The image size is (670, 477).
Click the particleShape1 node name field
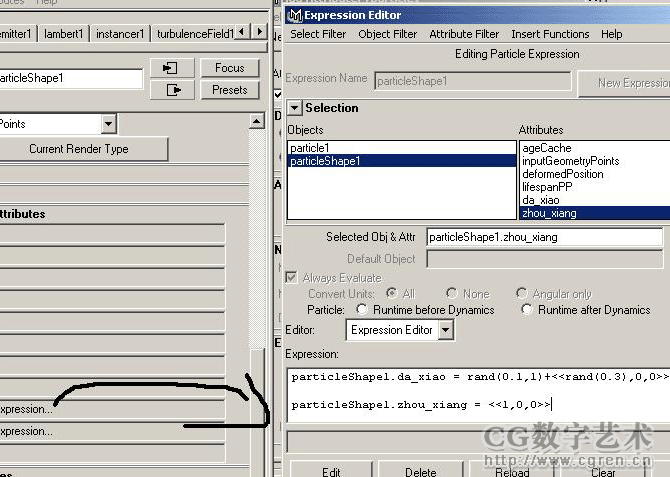coord(71,78)
